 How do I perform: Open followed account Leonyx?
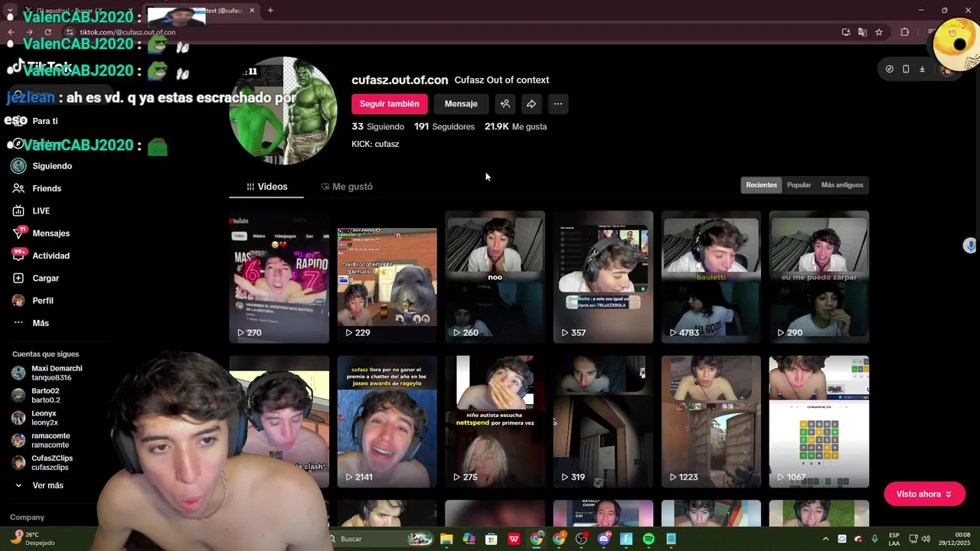coord(35,418)
